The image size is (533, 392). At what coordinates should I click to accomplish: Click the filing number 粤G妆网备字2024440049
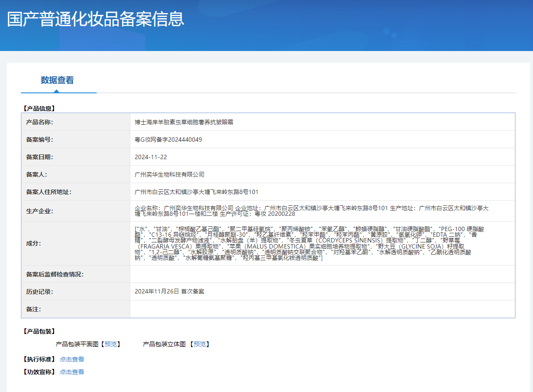click(168, 140)
